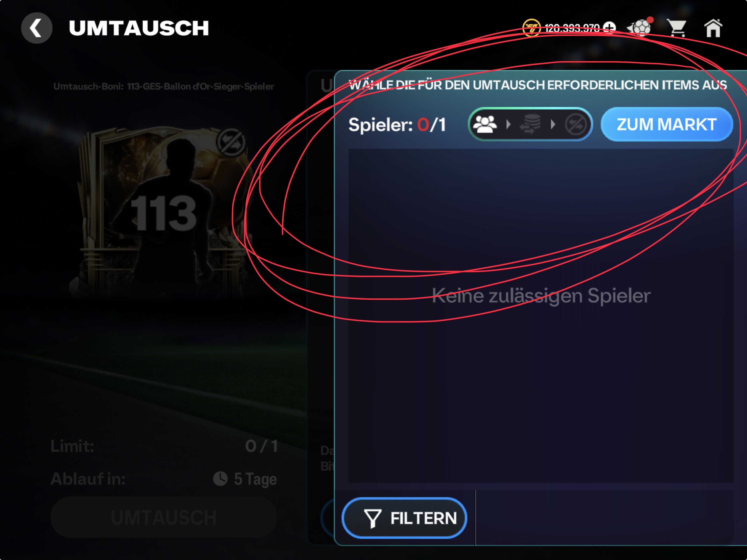Click the funnel icon on Filtern button
Screen dimensions: 747x560
click(x=373, y=518)
